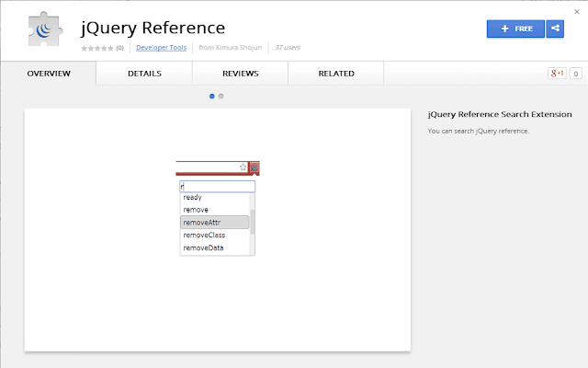
Task: Click the '37 users' count text
Action: coord(288,48)
